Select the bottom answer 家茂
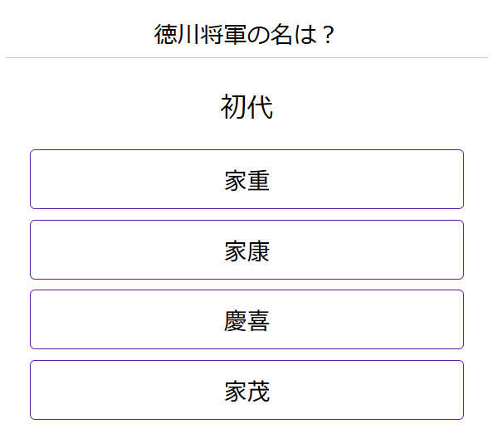Image resolution: width=498 pixels, height=448 pixels. (247, 390)
